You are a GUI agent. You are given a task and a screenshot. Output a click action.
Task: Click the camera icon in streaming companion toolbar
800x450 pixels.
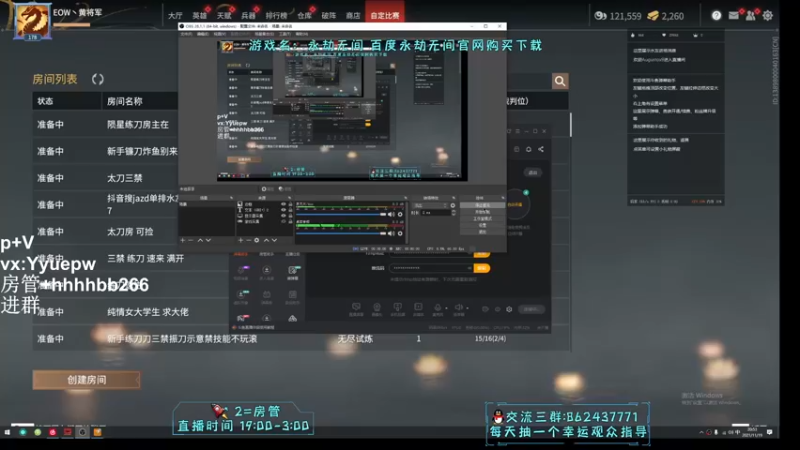pyautogui.click(x=377, y=308)
